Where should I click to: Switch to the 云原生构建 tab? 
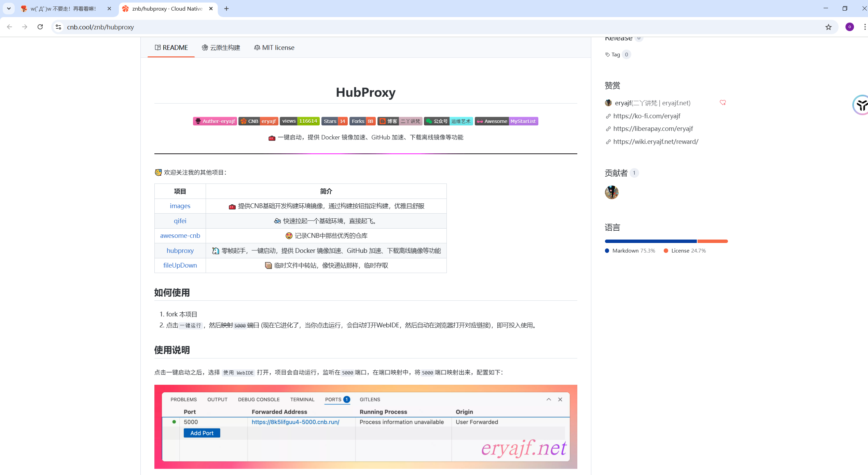(x=221, y=47)
